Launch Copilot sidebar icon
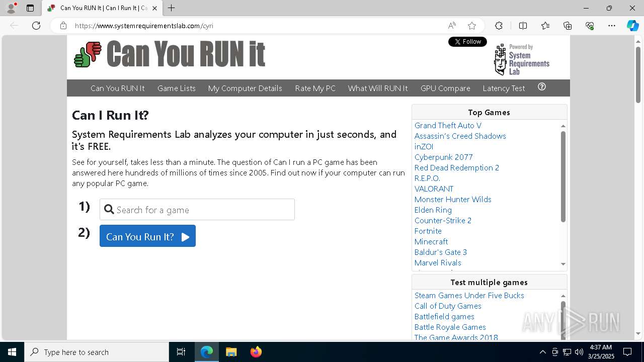The height and width of the screenshot is (362, 644). [632, 26]
